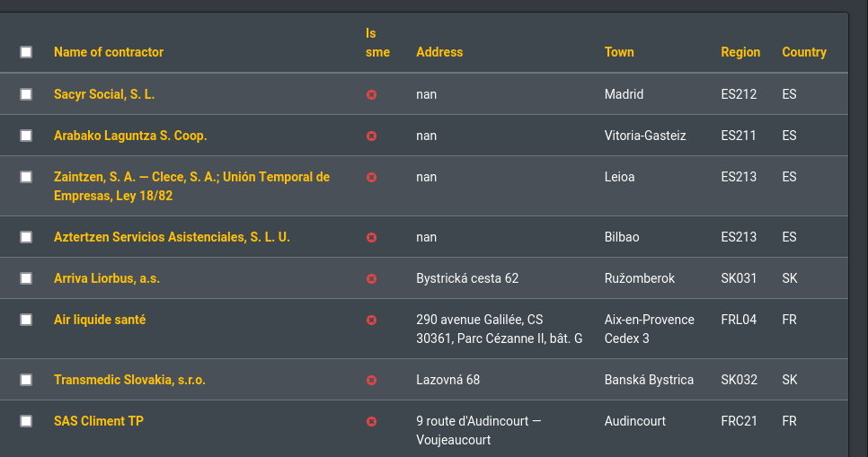Sort by Name of contractor column
This screenshot has height=457, width=868.
point(109,52)
